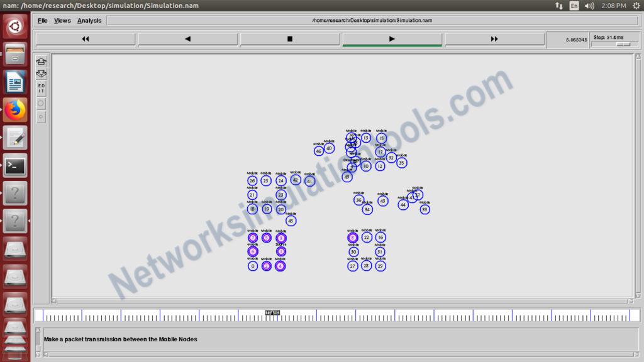
Task: Open Firefox from the Ubuntu dock
Action: tap(14, 109)
